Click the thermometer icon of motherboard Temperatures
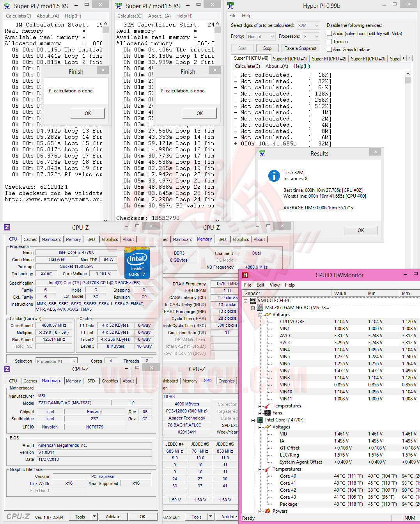 pos(268,406)
